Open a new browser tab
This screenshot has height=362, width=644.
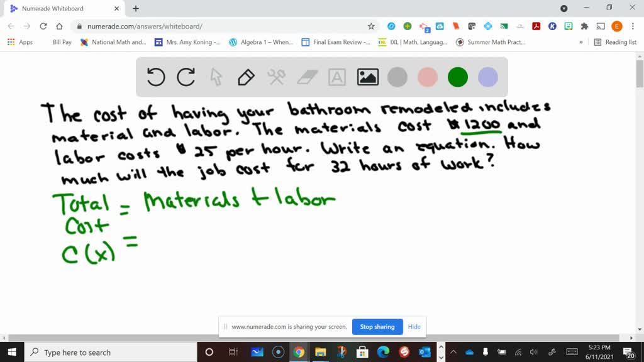tap(136, 9)
